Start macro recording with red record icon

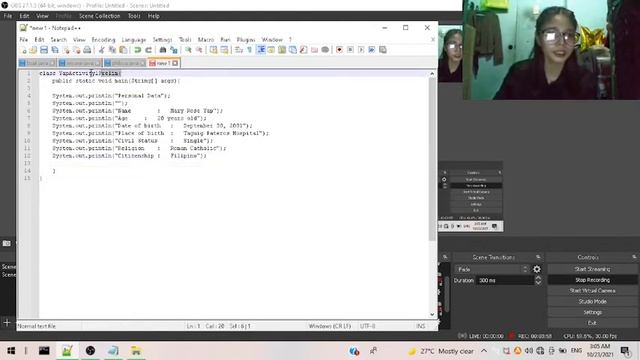click(339, 50)
